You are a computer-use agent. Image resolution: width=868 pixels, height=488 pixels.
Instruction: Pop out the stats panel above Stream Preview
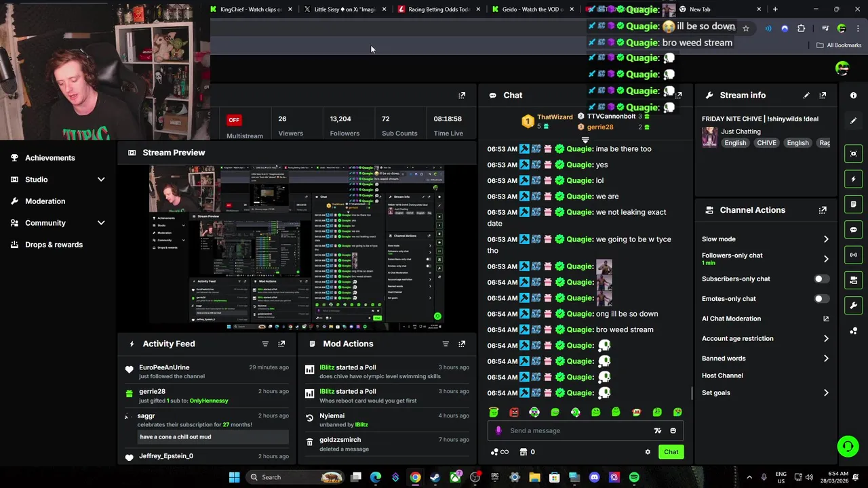[x=462, y=96]
